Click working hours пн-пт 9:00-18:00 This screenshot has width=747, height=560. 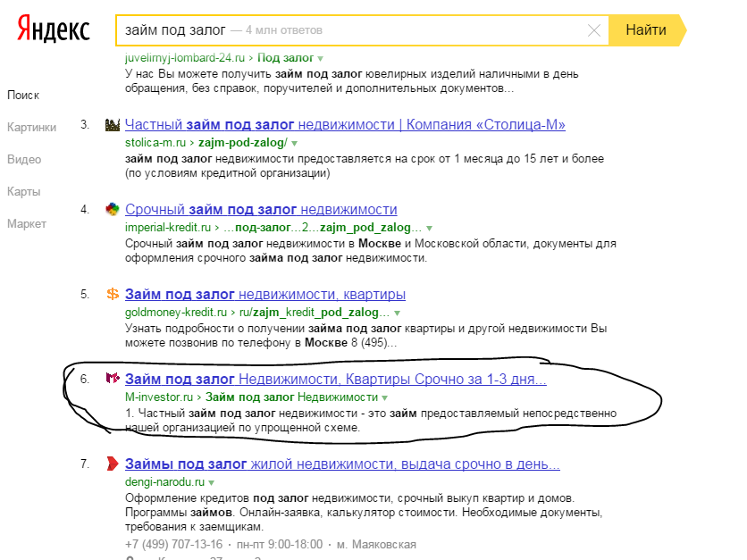pos(280,544)
